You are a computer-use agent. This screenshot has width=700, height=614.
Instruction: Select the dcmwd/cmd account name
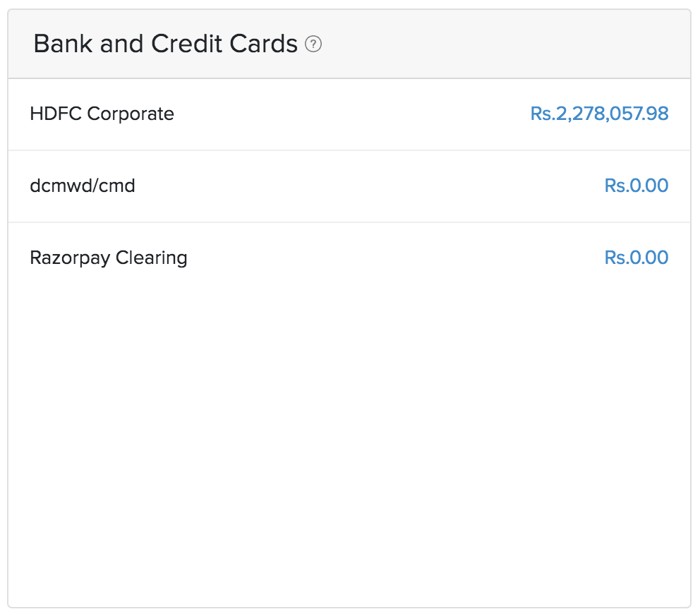[x=83, y=186]
